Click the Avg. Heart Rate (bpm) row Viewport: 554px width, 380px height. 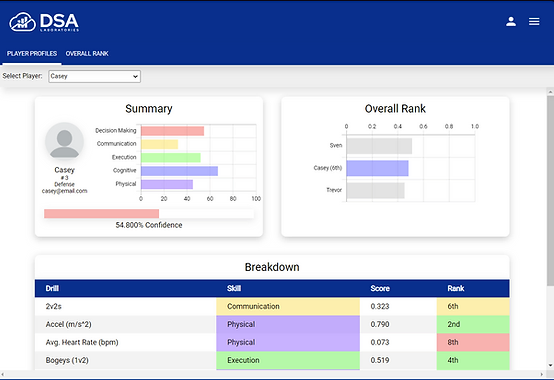[x=272, y=342]
